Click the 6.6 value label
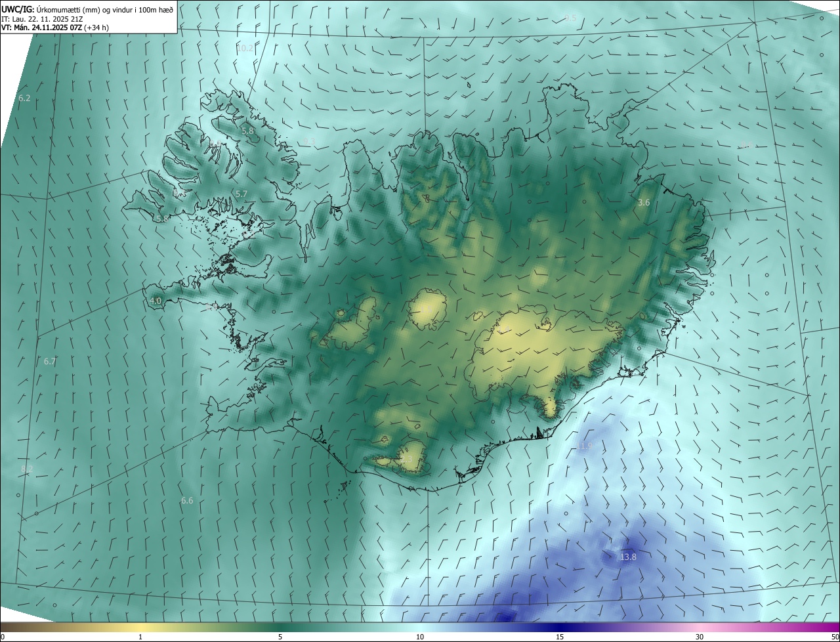Screen dimensions: 840x642 (187, 500)
